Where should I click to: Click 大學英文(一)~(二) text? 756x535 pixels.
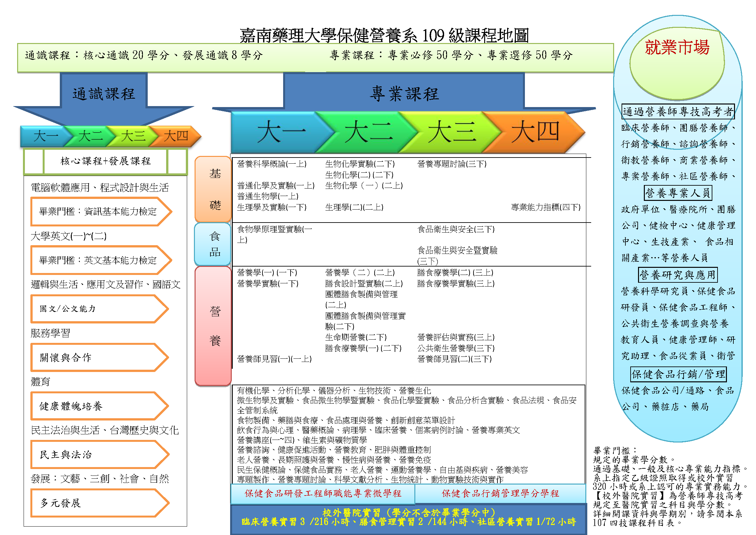click(69, 236)
